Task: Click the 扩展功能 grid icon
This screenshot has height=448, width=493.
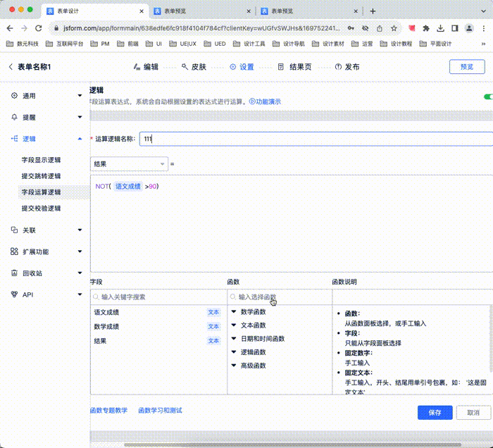Action: [15, 251]
